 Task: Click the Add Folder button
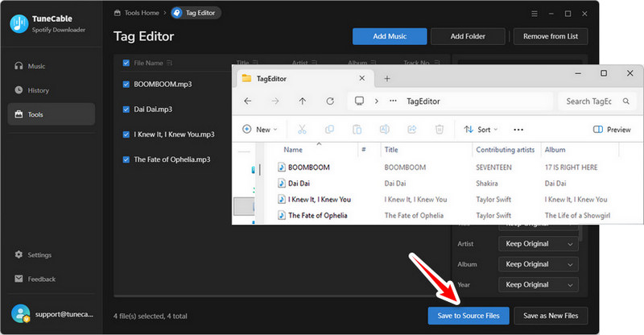click(x=468, y=36)
